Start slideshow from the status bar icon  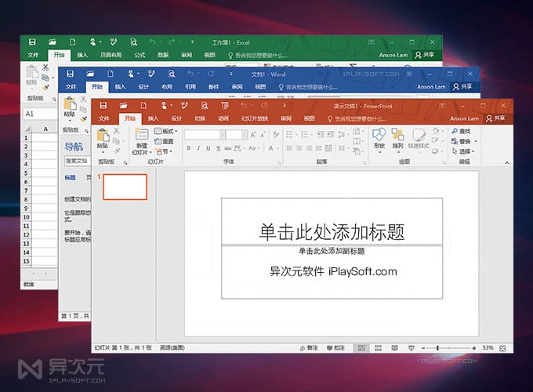coord(412,348)
